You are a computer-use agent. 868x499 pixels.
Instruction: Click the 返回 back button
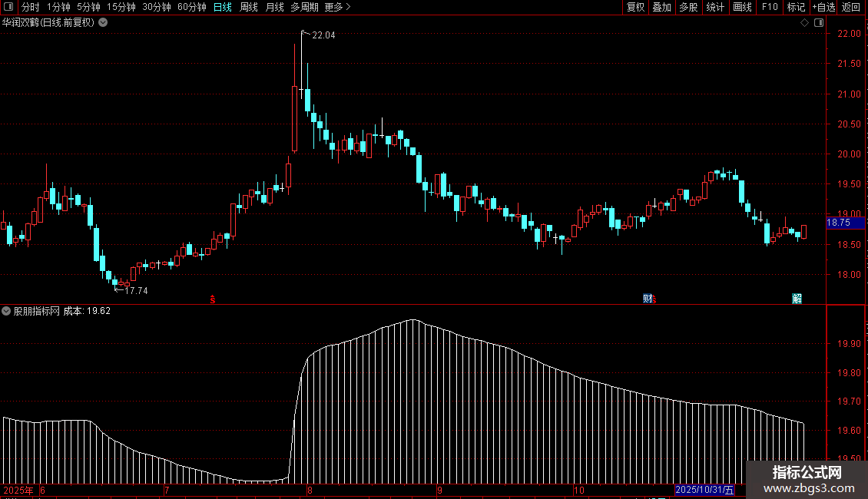pos(851,7)
